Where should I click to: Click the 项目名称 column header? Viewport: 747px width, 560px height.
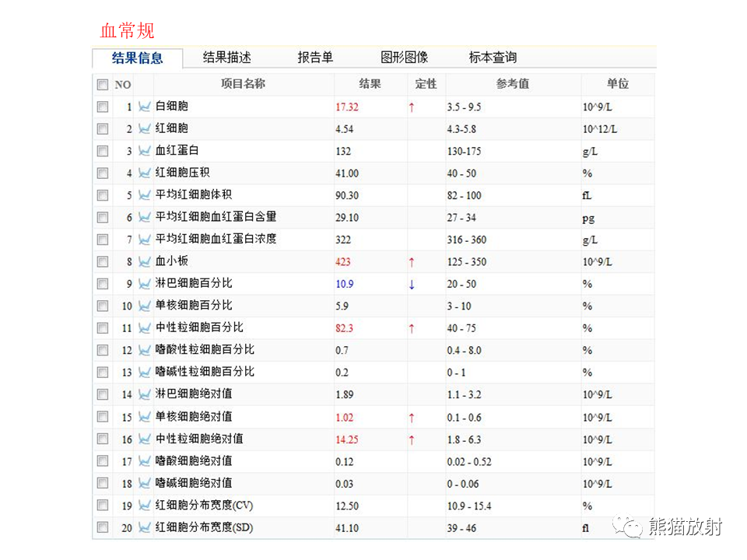(243, 84)
